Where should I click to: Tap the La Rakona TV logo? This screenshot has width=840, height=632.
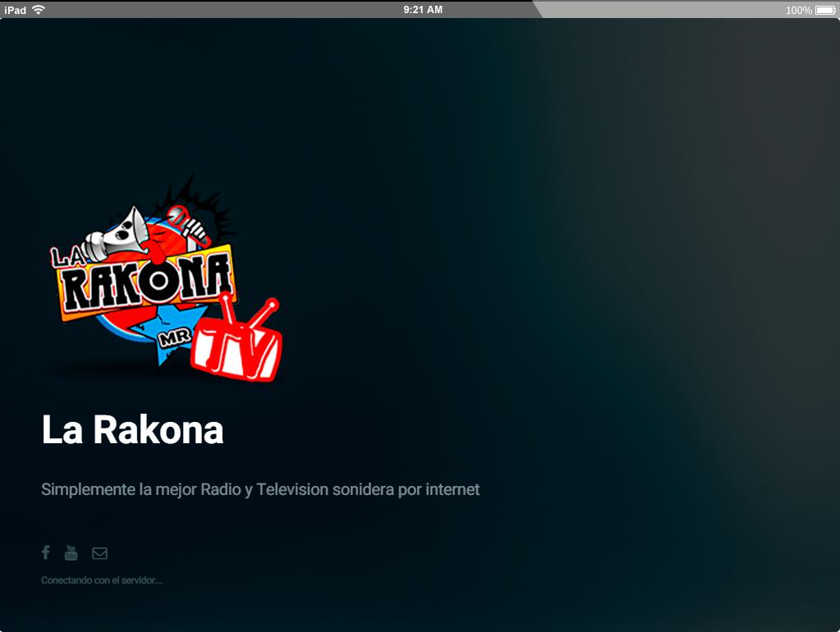pyautogui.click(x=166, y=278)
